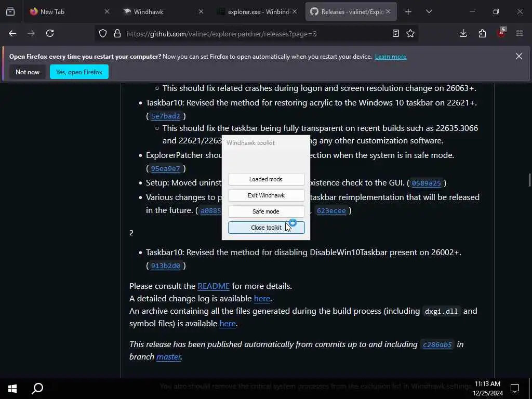Viewport: 532px width, 399px height.
Task: Open Firefox View icon in tab strip
Action: (x=10, y=11)
